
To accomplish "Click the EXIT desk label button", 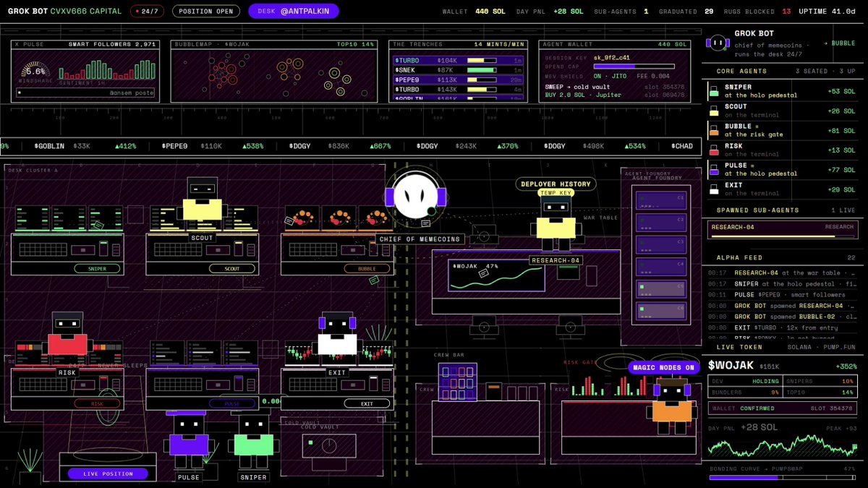I will pyautogui.click(x=366, y=403).
